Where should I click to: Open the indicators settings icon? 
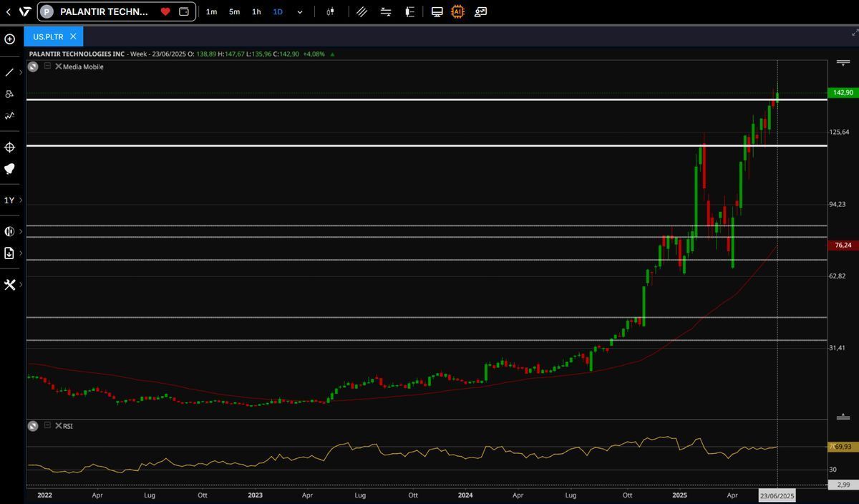386,11
